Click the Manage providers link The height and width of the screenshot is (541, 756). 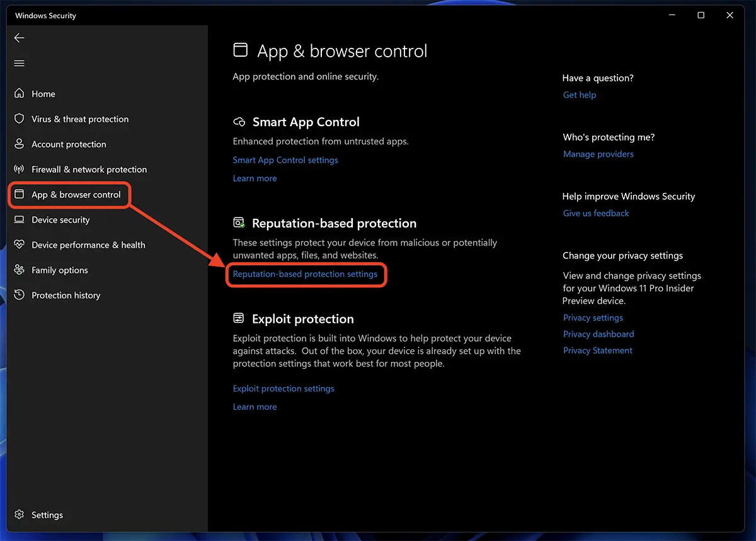point(598,154)
